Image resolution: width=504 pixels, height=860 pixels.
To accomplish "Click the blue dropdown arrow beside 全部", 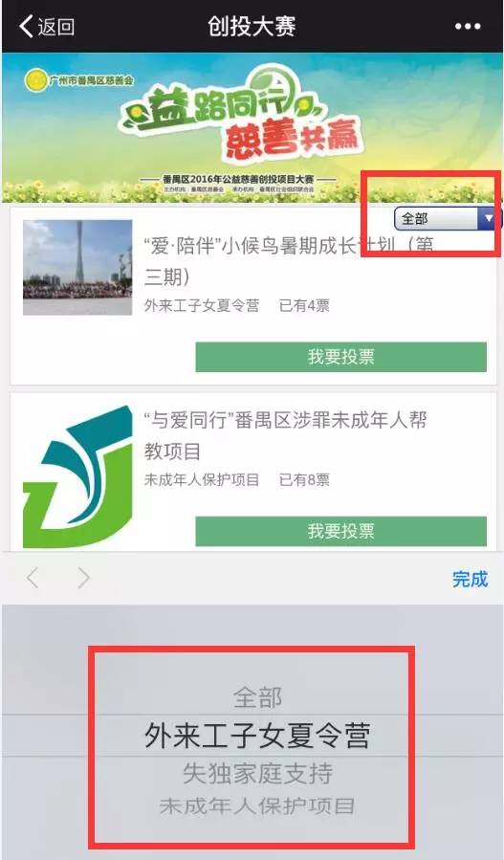I will pos(488,219).
